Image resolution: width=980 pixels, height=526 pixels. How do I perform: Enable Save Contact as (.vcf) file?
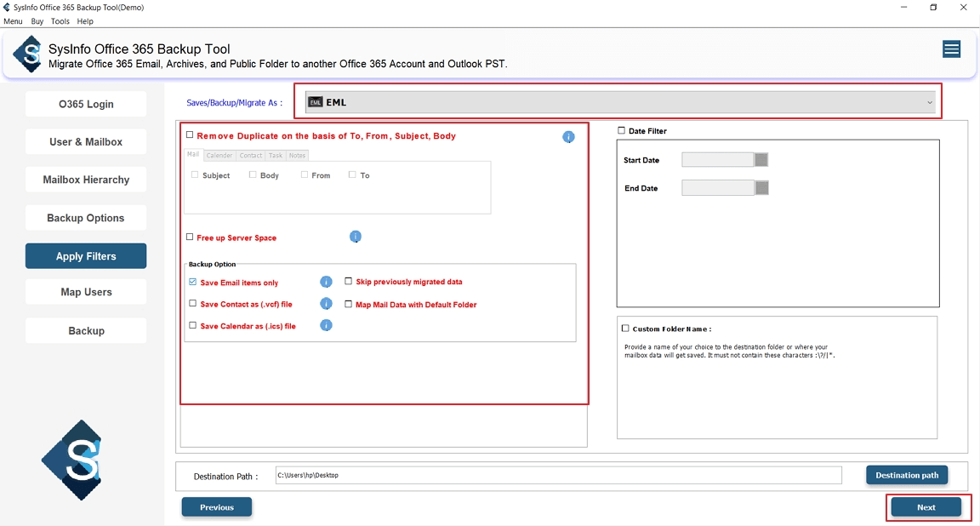(x=192, y=303)
